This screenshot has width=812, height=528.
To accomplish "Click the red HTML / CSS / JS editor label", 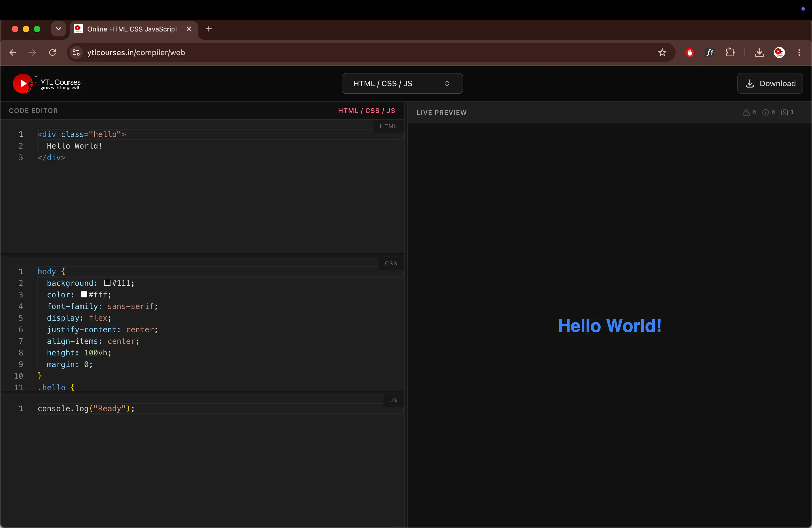I will tap(367, 110).
